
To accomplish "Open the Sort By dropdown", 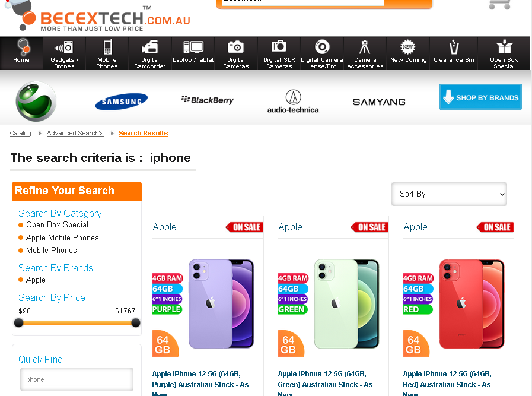I will 449,194.
